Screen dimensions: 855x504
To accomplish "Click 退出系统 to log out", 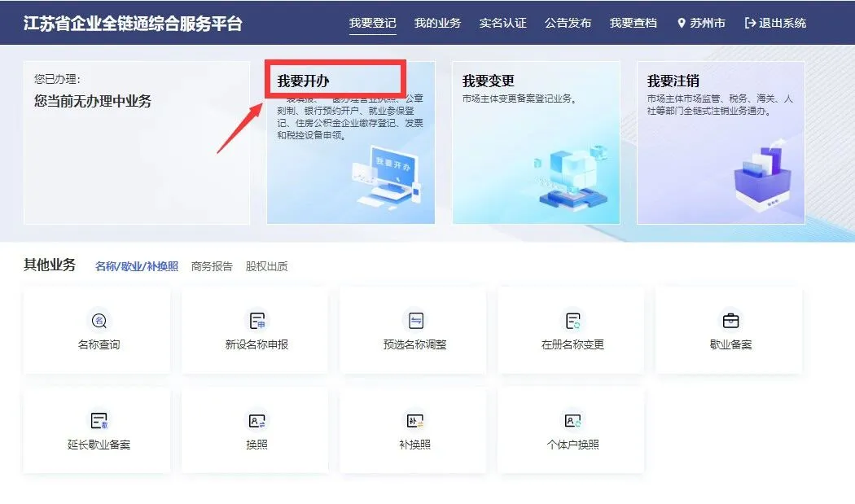I will tap(775, 23).
